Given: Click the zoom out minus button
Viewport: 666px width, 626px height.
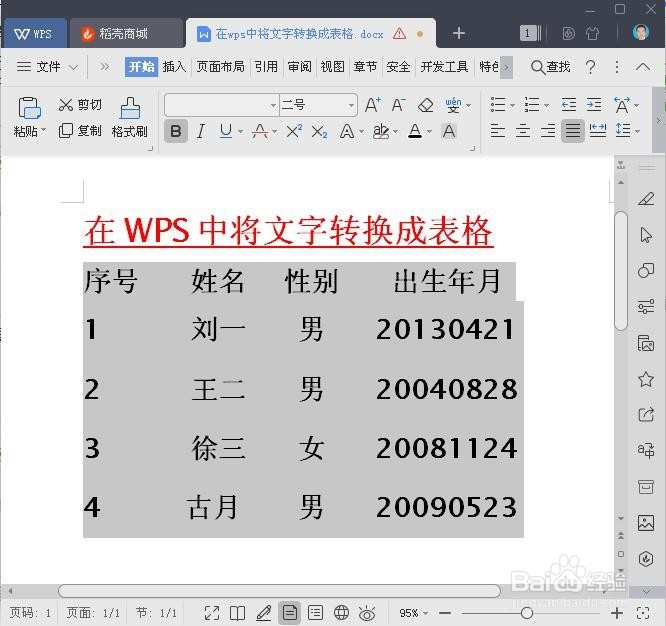Looking at the screenshot, I should (445, 613).
